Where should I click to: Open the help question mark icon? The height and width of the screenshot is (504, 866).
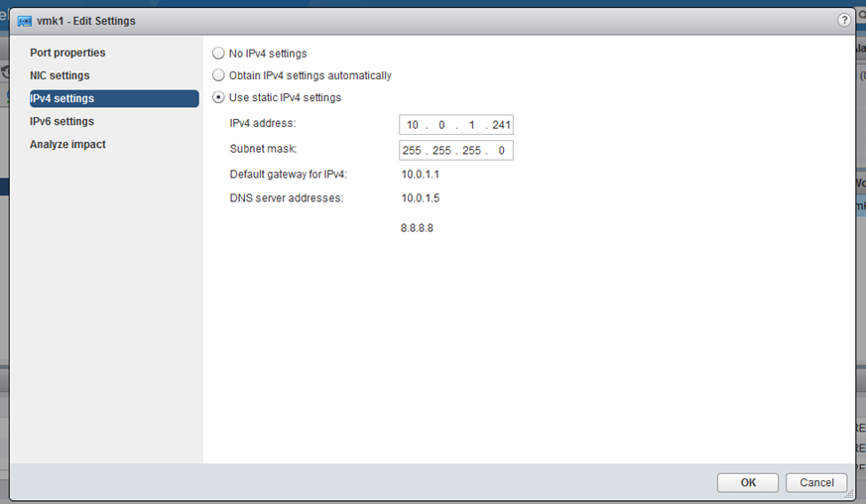pyautogui.click(x=844, y=21)
